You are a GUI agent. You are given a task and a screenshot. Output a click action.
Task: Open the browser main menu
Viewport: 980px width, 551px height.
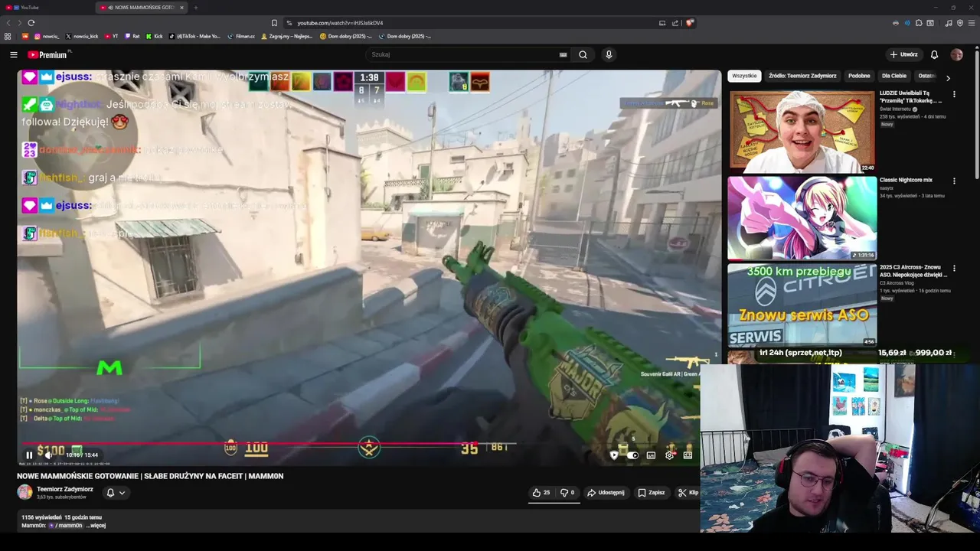point(972,23)
